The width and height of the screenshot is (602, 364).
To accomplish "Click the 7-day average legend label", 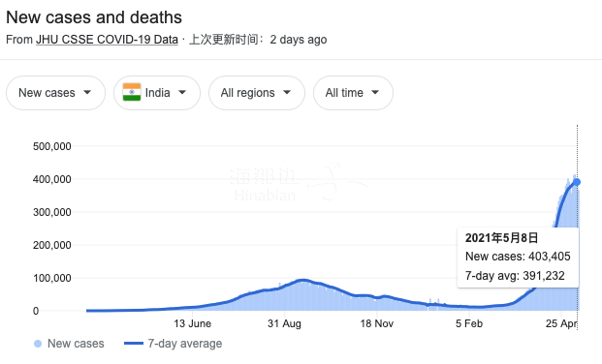I will point(185,344).
